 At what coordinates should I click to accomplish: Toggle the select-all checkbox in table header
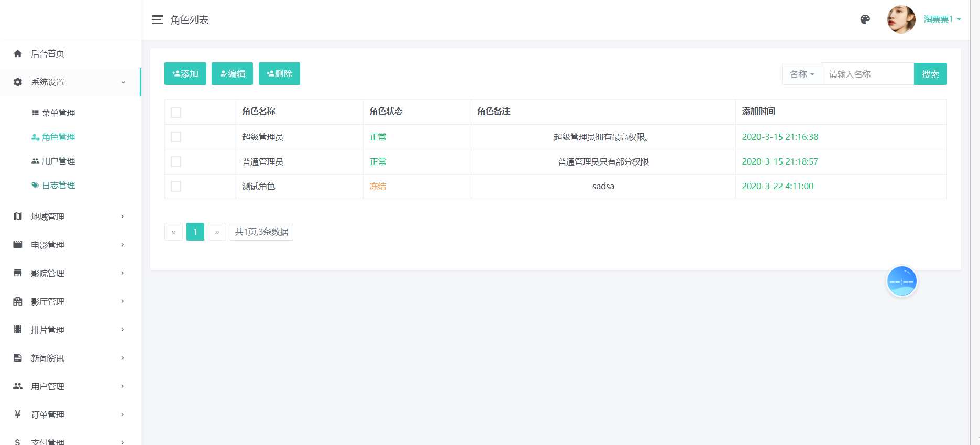[176, 112]
